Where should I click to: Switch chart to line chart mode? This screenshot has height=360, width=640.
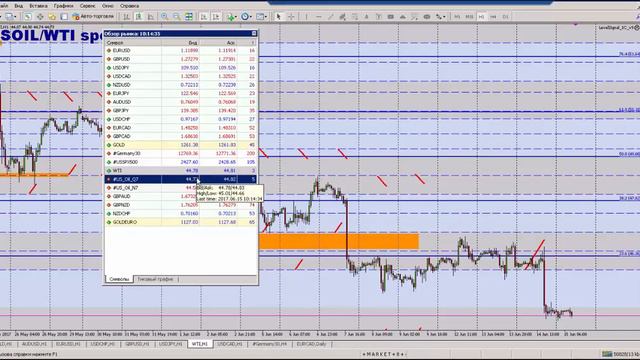(151, 16)
